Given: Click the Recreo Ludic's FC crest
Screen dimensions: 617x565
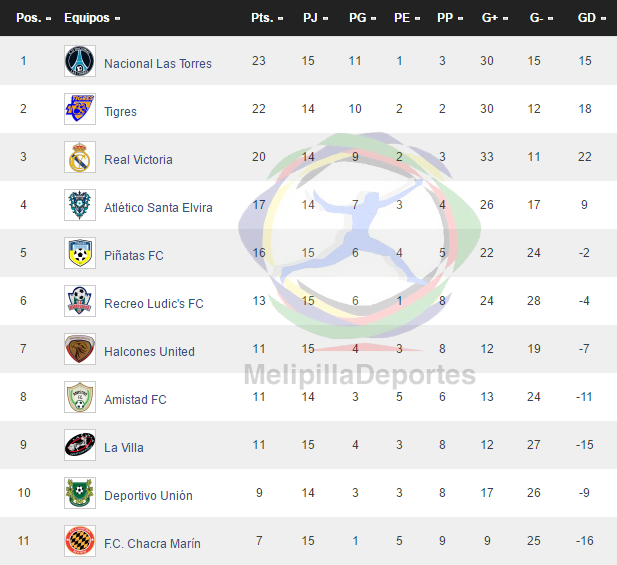Looking at the screenshot, I should click(x=80, y=301).
